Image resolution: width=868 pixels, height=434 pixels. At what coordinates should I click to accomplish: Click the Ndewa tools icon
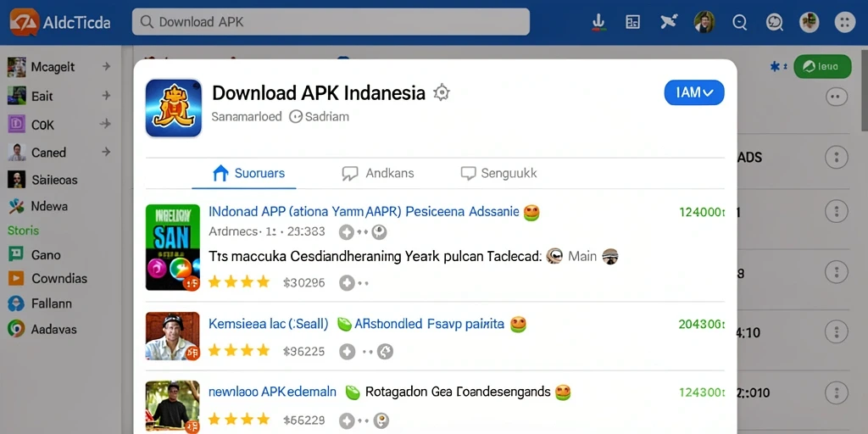point(17,207)
